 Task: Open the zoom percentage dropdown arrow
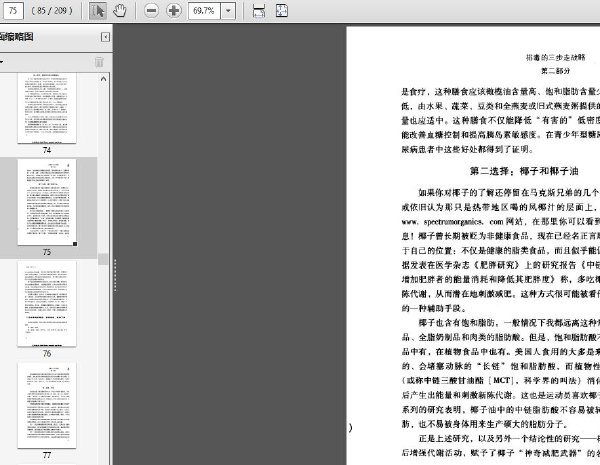click(x=228, y=11)
